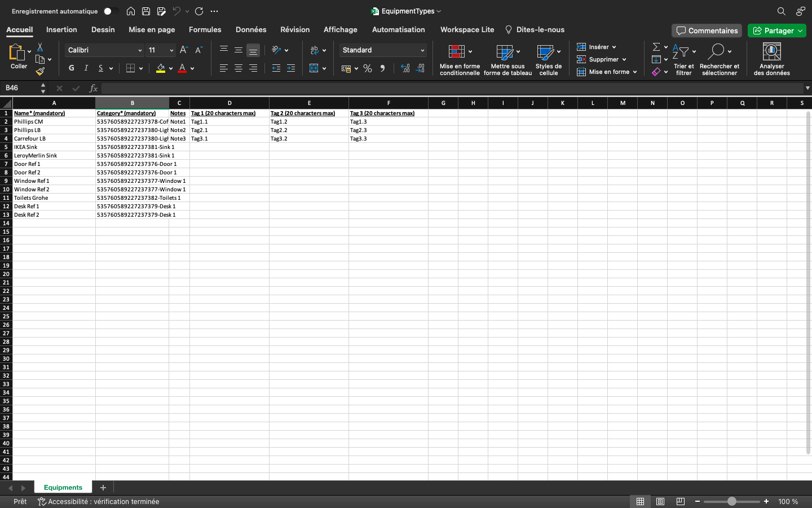Open the font size dropdown

point(171,50)
